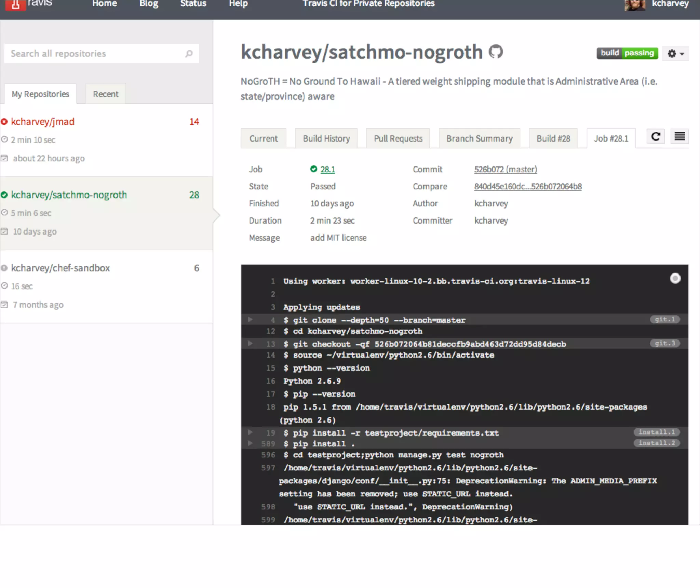This screenshot has height=588, width=700.
Task: Switch to Build History tab
Action: [x=326, y=138]
